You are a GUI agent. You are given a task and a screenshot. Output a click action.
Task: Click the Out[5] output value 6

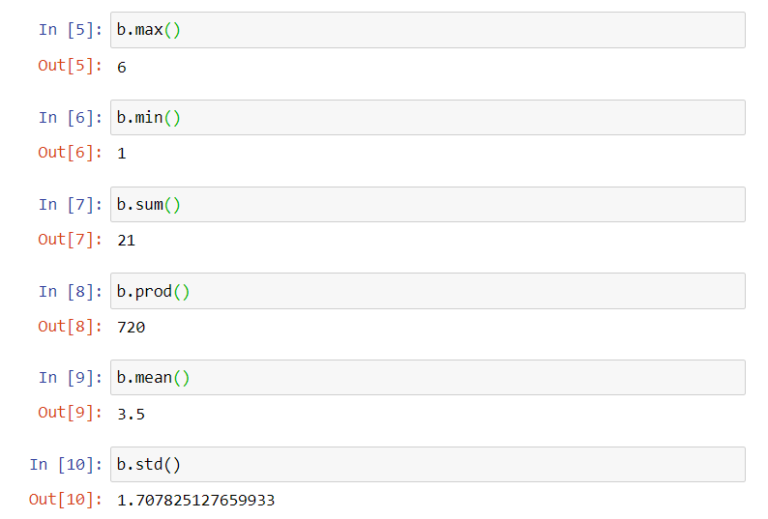click(121, 67)
